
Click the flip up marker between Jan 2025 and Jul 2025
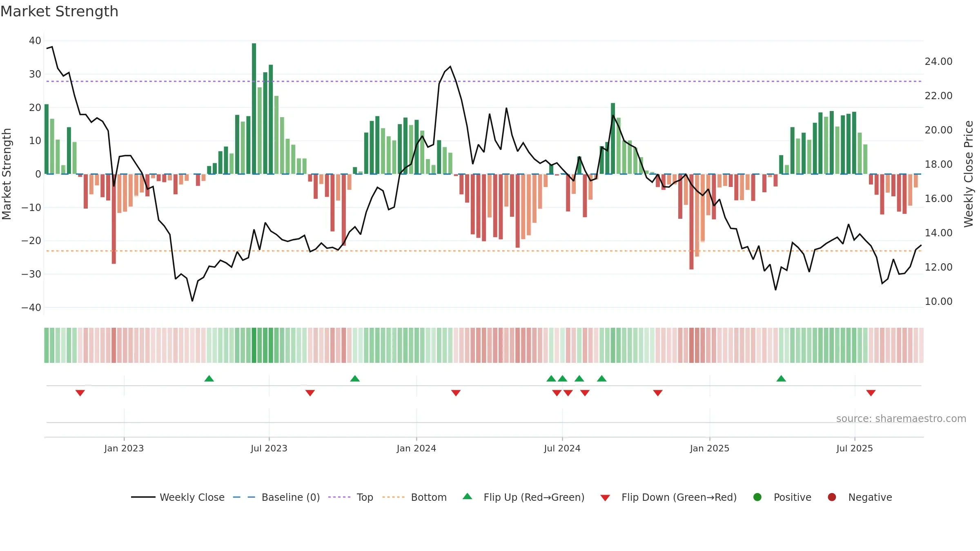pyautogui.click(x=781, y=378)
